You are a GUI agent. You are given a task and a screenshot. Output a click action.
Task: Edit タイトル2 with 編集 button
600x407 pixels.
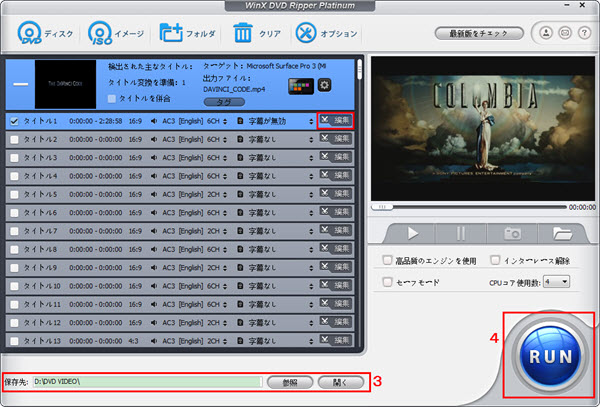336,138
